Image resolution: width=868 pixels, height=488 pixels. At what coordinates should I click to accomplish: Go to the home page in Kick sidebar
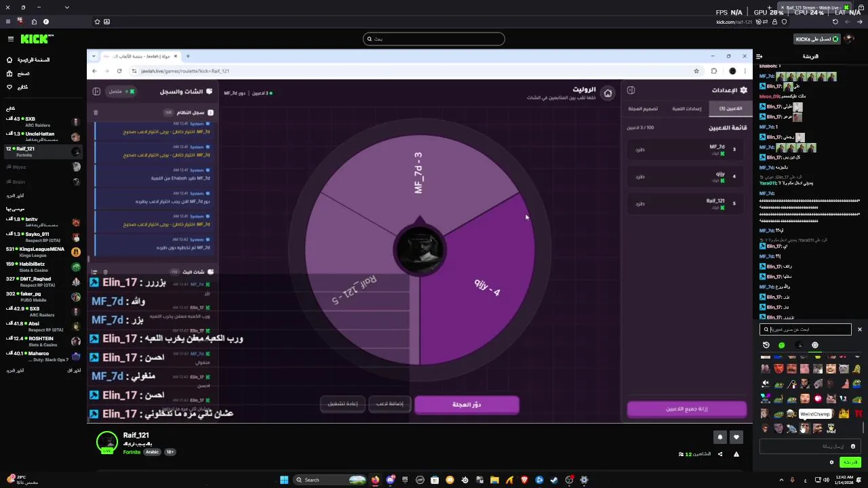click(28, 60)
